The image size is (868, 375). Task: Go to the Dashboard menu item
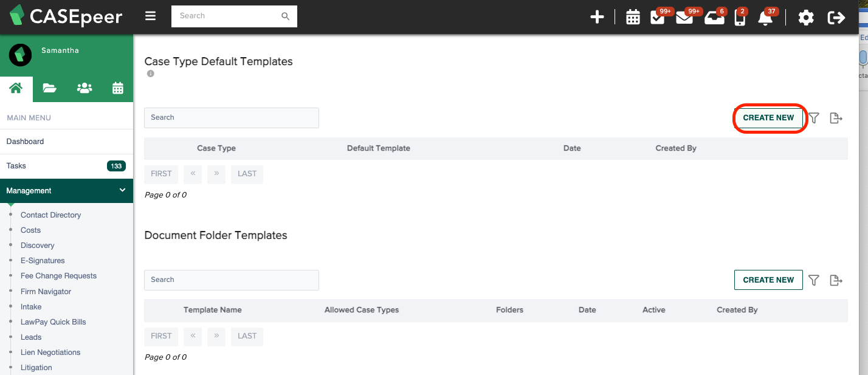[x=25, y=141]
